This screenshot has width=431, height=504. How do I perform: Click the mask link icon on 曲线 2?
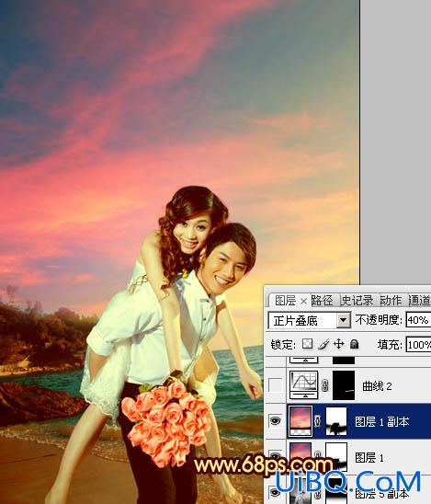point(325,385)
